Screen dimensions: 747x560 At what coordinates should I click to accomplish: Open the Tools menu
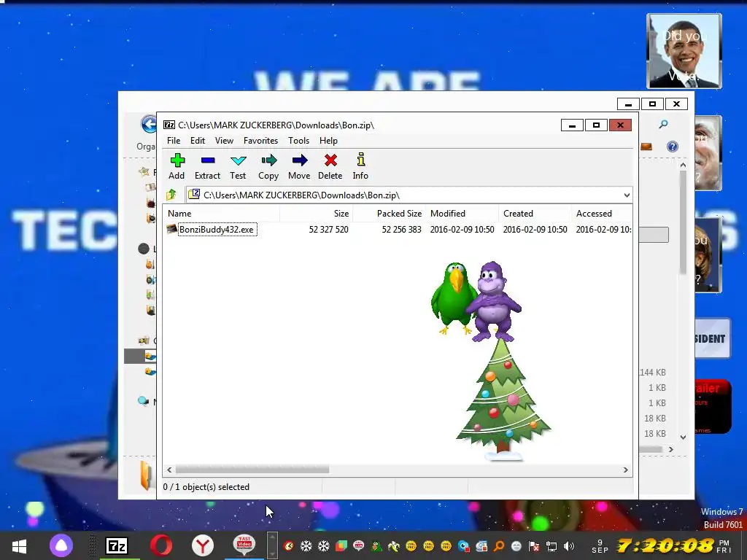coord(298,141)
